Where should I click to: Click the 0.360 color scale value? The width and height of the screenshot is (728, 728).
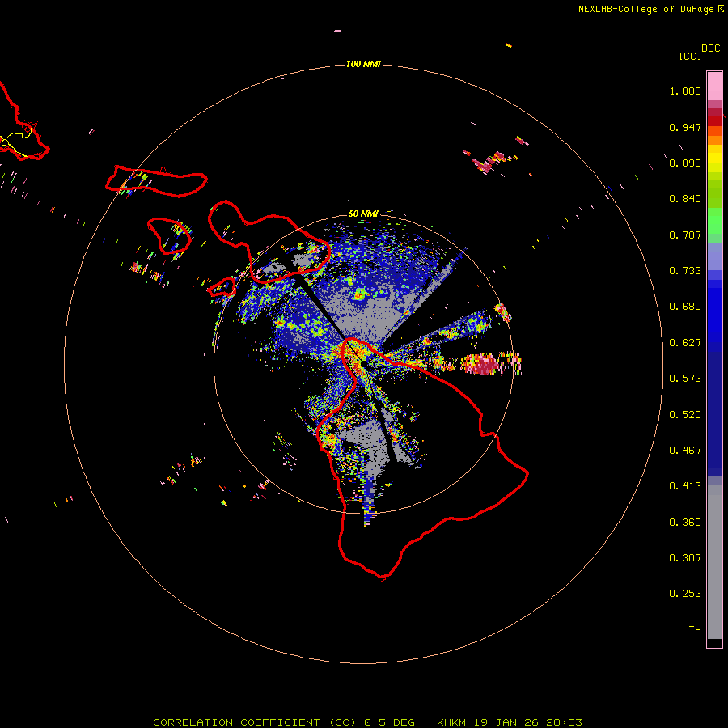pyautogui.click(x=685, y=523)
